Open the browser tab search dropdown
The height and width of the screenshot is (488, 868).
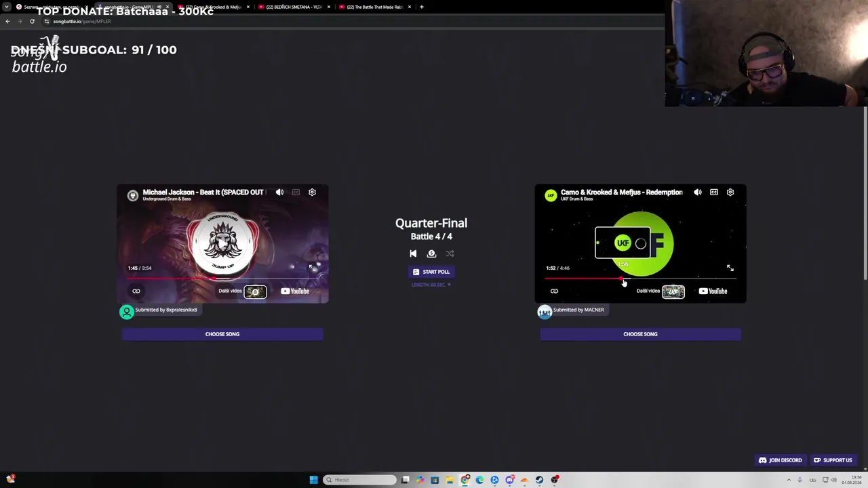pyautogui.click(x=7, y=7)
